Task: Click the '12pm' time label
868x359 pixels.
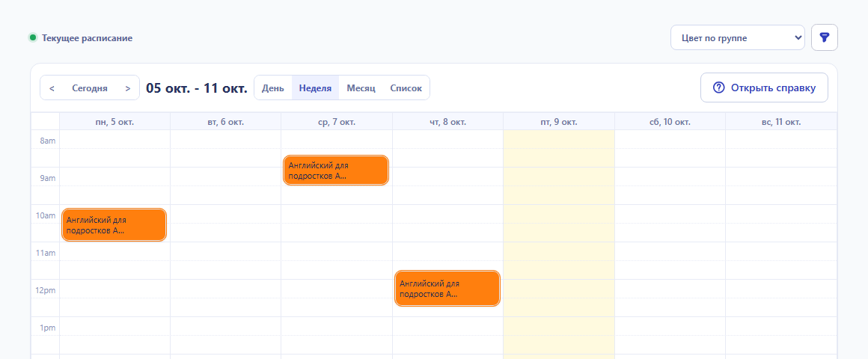Action: [46, 290]
